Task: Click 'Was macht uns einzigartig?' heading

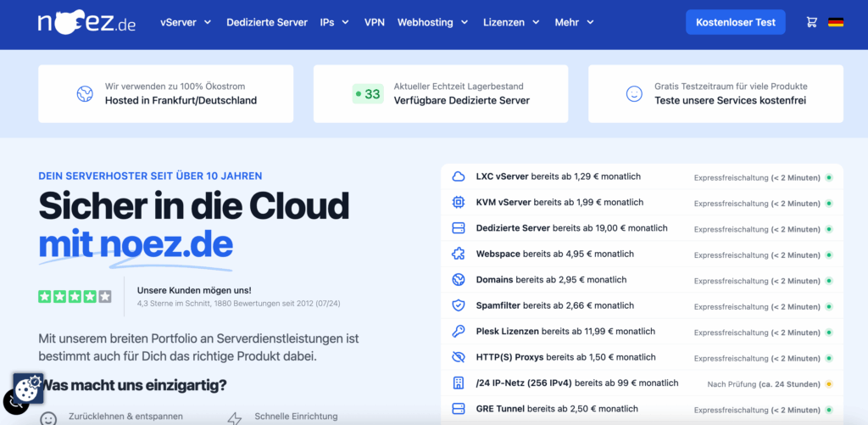Action: pyautogui.click(x=133, y=385)
